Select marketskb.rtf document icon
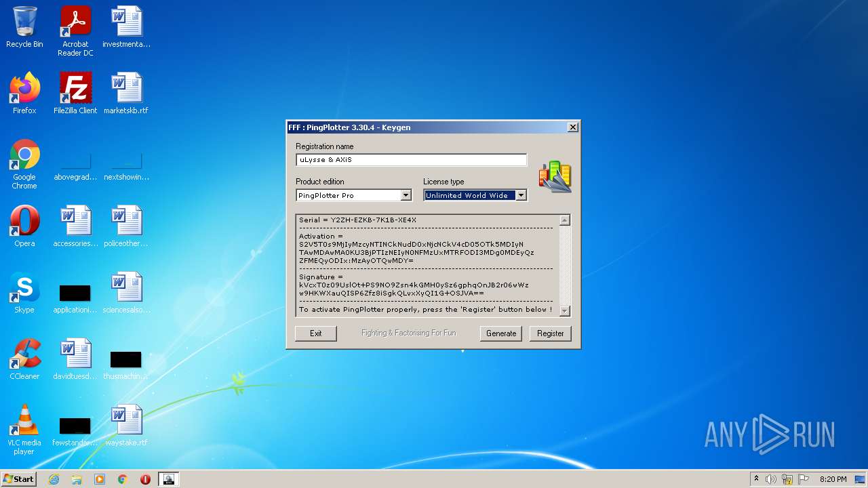Image resolution: width=868 pixels, height=488 pixels. 126,94
